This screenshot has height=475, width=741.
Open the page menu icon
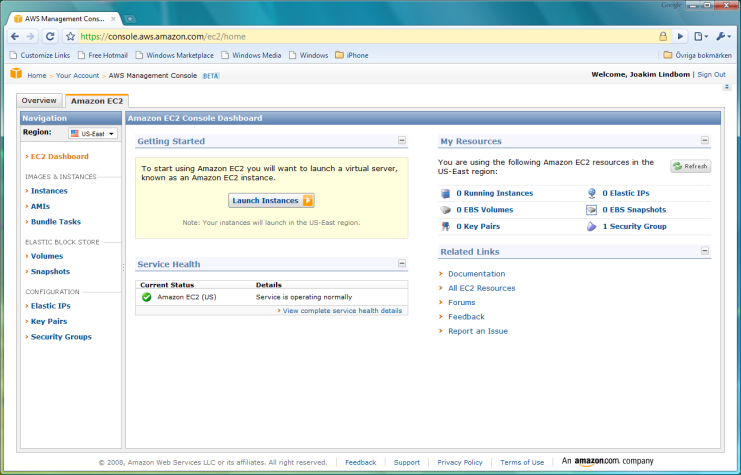701,36
